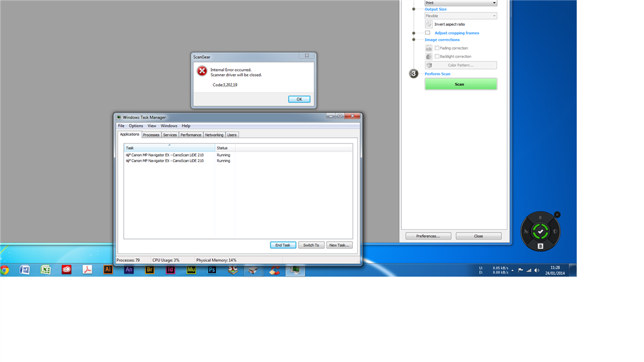Open scanner Preferences... button
This screenshot has width=644, height=362.
click(428, 236)
